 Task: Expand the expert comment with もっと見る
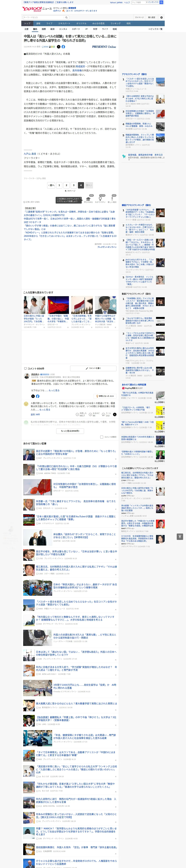coord(54,391)
